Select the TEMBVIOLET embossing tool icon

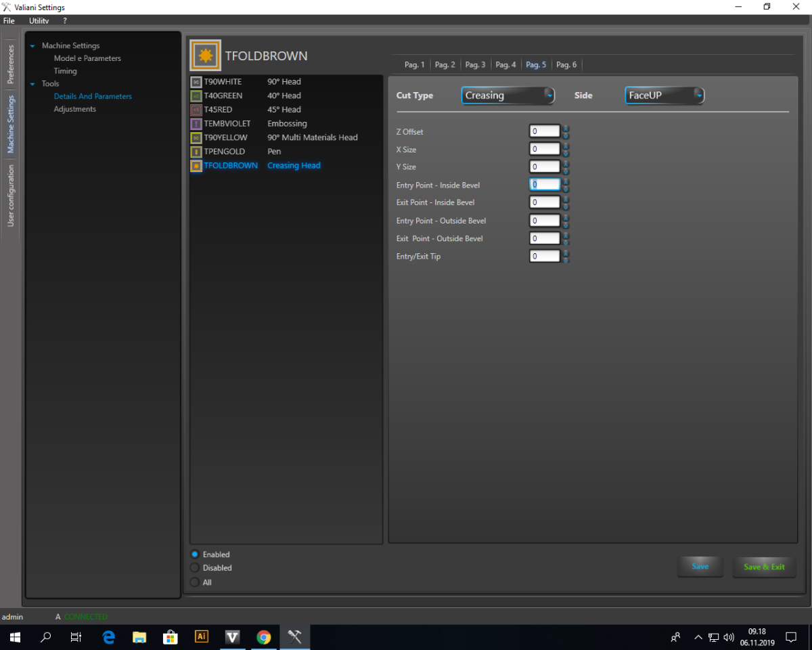click(196, 124)
